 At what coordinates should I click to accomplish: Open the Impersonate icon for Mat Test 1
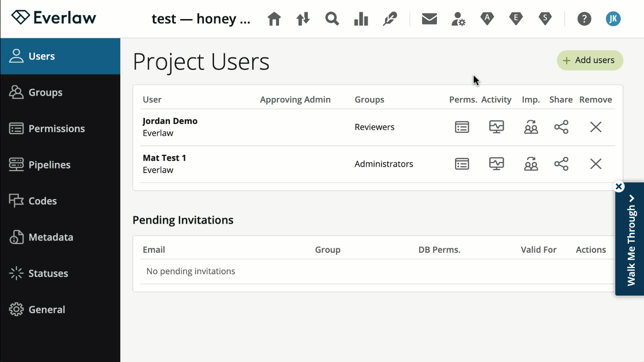click(531, 163)
